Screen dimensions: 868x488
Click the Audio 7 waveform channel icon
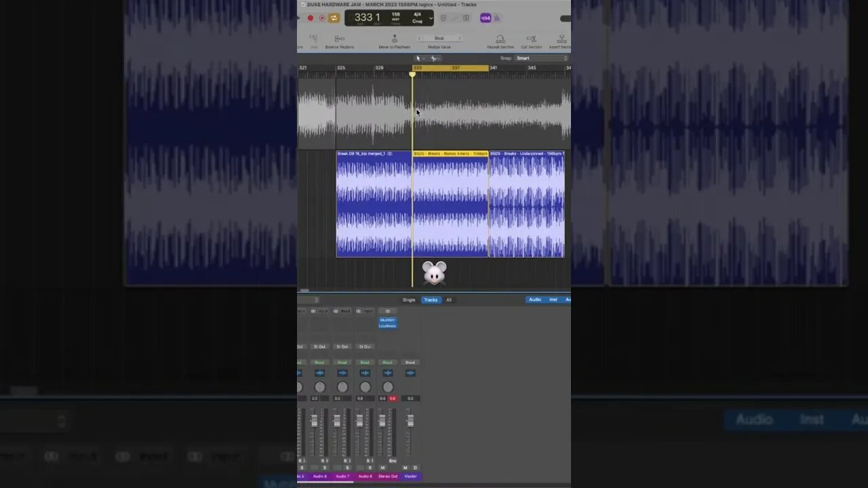click(342, 373)
